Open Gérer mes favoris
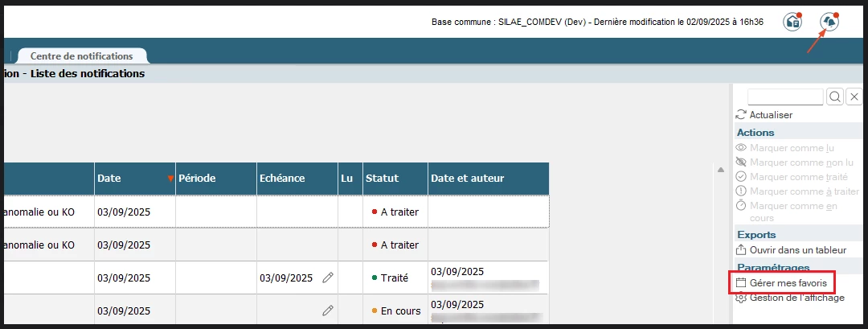The width and height of the screenshot is (868, 329). point(788,283)
